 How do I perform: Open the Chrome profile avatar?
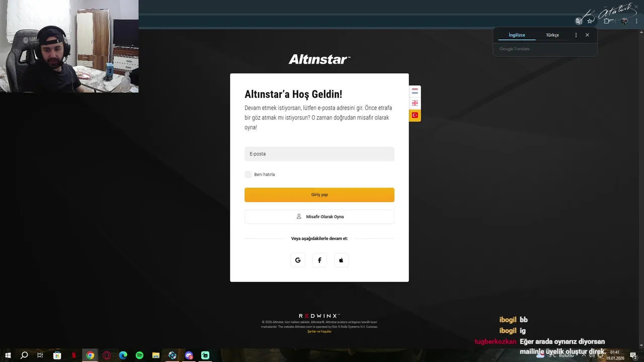tap(624, 21)
